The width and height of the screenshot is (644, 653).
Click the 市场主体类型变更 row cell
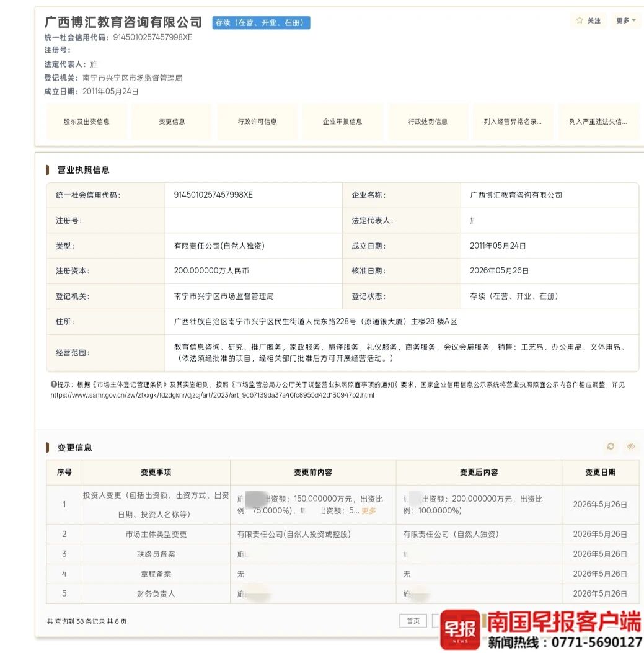[x=156, y=535]
